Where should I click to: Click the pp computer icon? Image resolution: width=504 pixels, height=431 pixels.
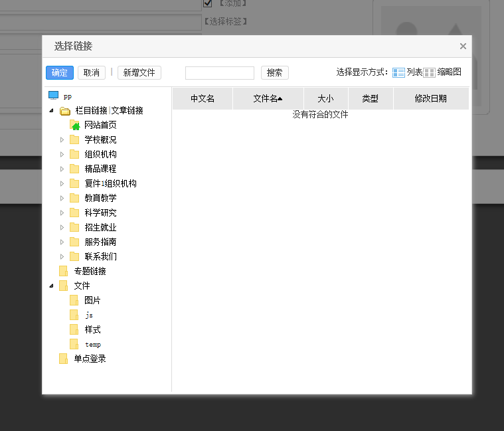(53, 96)
